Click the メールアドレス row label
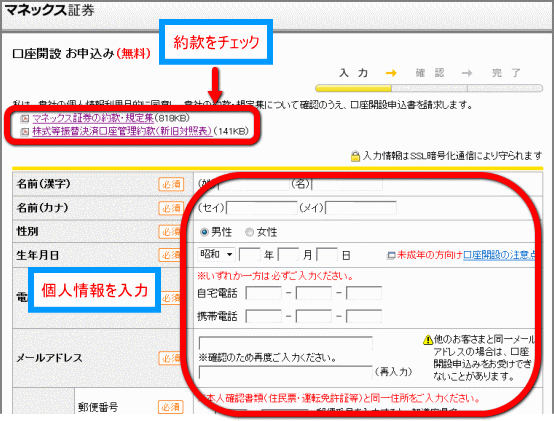This screenshot has height=421, width=554. 49,358
